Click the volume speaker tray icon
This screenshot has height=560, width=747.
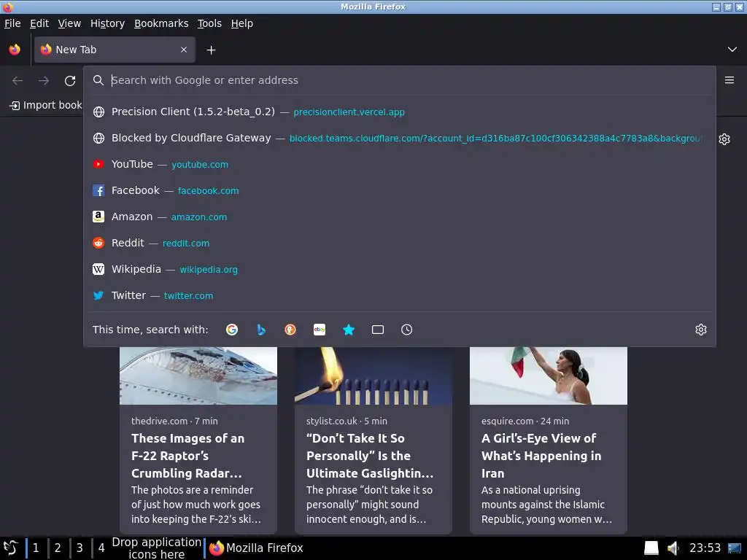(x=672, y=548)
